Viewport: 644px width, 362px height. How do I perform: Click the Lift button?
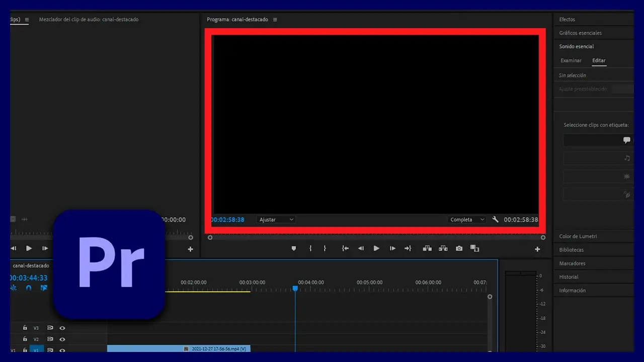click(427, 248)
